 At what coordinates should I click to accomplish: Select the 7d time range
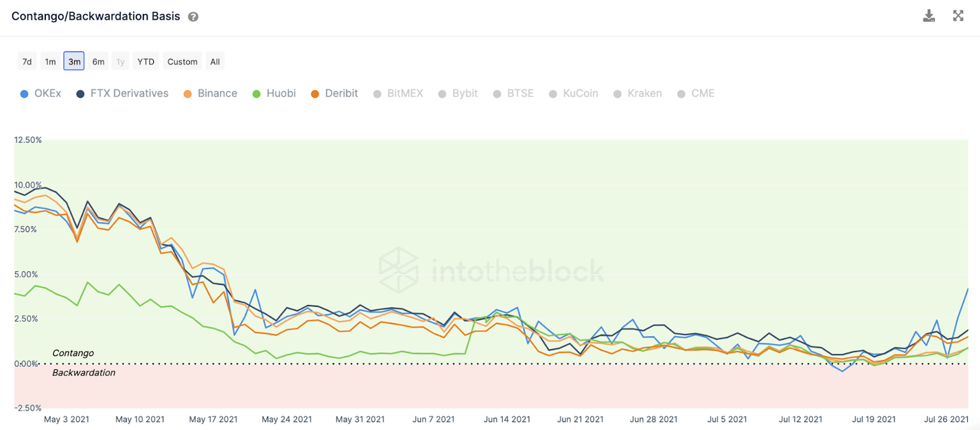(27, 62)
